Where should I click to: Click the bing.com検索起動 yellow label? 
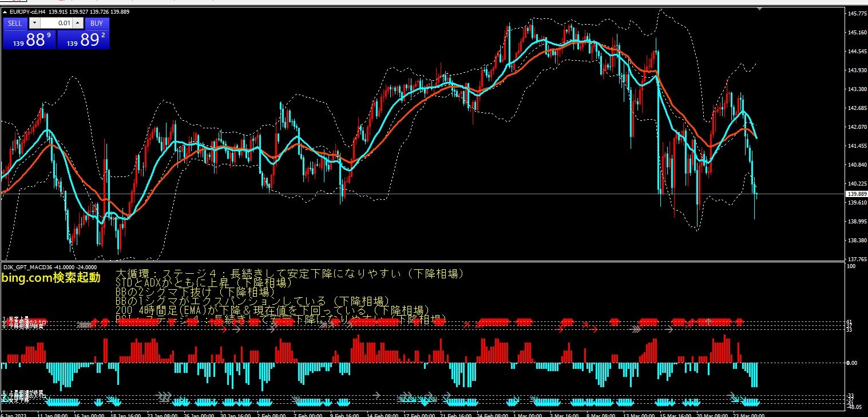(x=51, y=278)
